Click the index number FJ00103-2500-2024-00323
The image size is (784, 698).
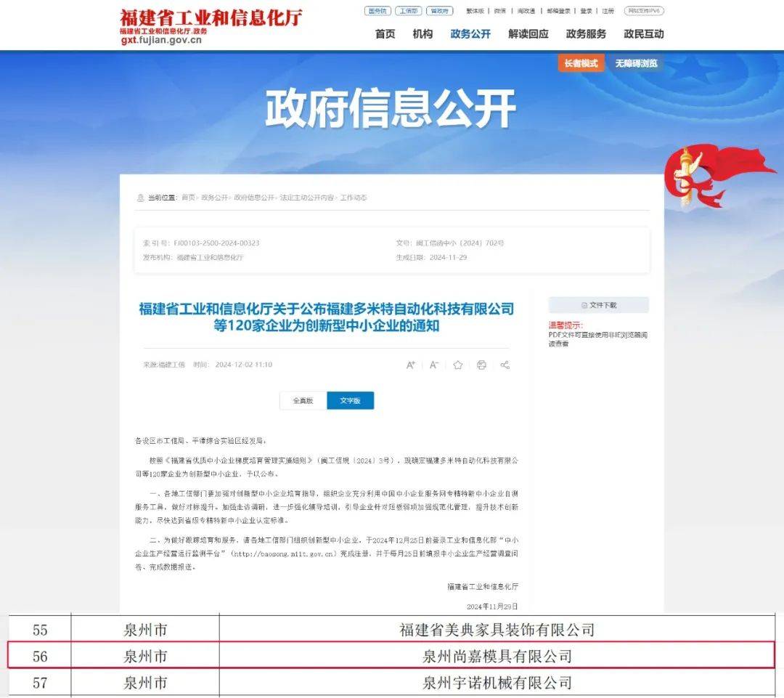(x=216, y=243)
